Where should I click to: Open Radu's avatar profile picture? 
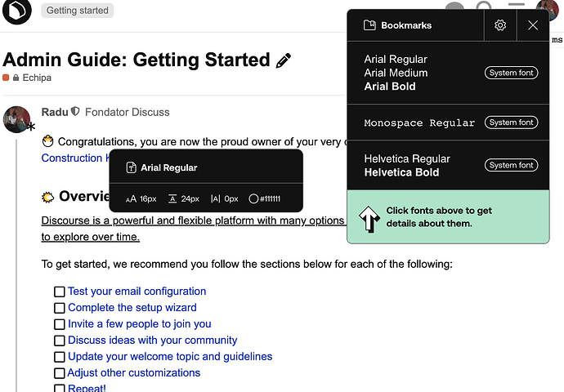(x=16, y=119)
